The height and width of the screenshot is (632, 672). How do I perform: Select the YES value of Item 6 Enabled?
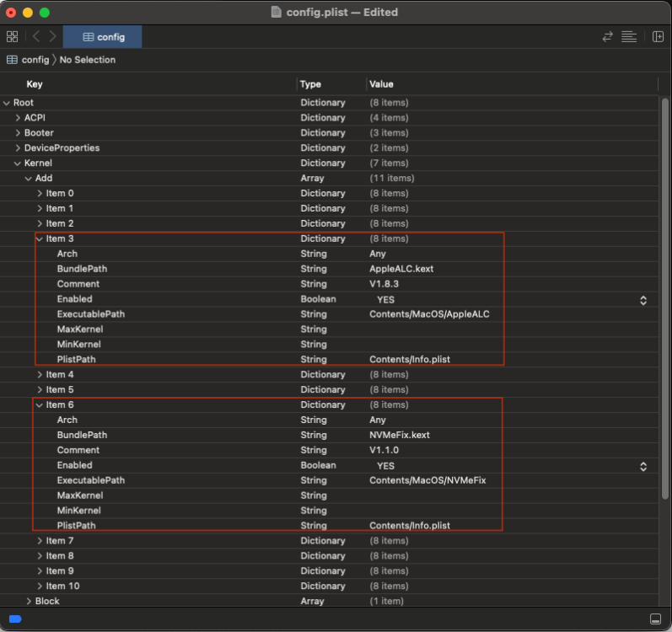pyautogui.click(x=385, y=466)
